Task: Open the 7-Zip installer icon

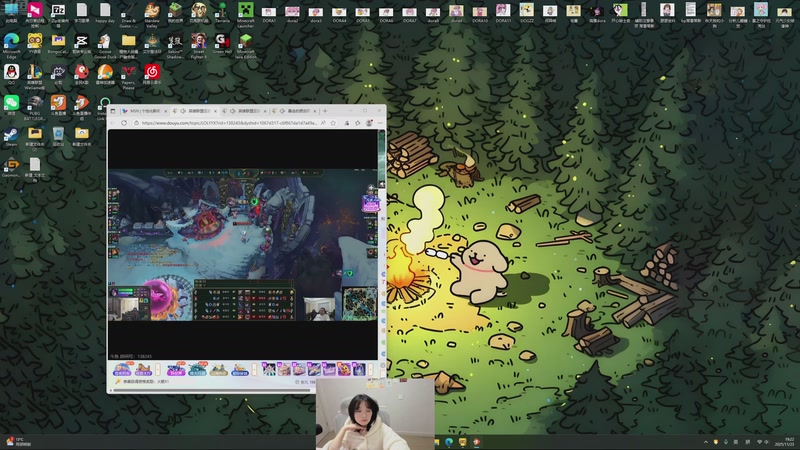Action: (x=58, y=14)
